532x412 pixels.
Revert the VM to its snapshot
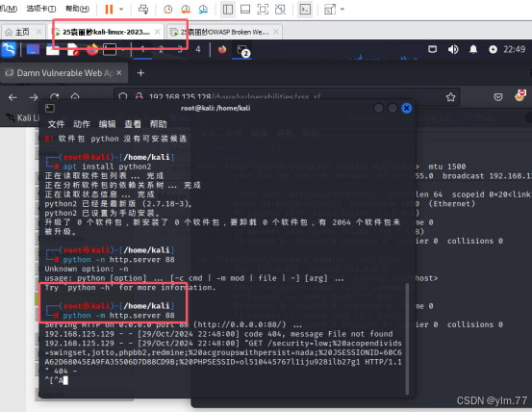pos(186,10)
